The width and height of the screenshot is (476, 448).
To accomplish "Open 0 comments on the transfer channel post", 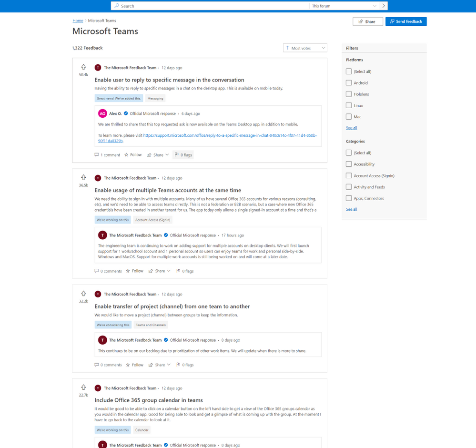I will coord(108,365).
